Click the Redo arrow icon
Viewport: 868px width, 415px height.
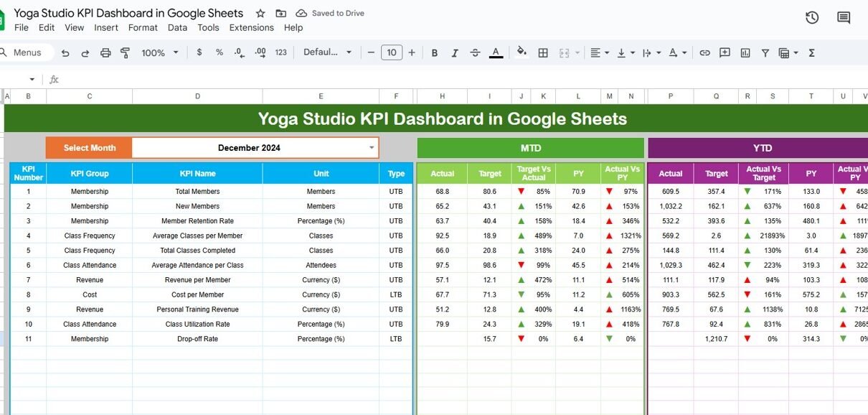click(x=85, y=52)
